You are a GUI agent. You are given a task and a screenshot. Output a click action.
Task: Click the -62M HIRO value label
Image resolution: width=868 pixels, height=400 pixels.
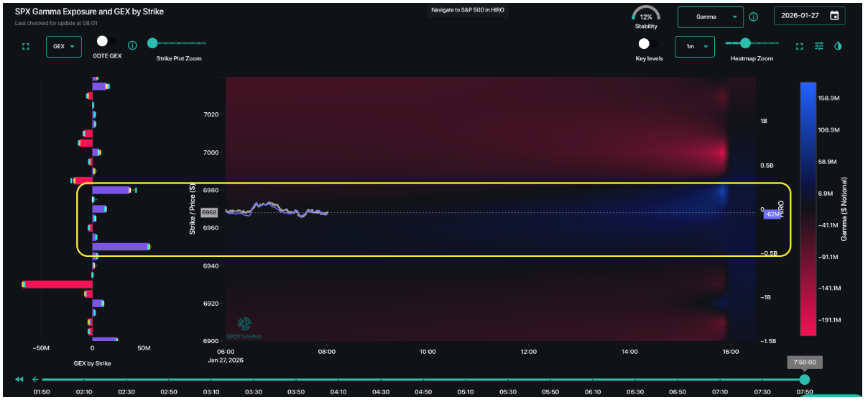[x=772, y=214]
